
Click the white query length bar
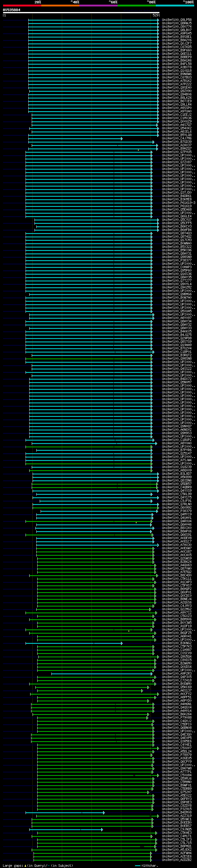81,13
